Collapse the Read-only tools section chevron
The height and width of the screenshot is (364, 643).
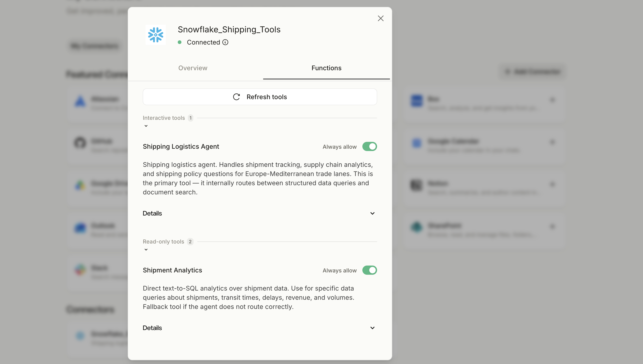coord(146,250)
